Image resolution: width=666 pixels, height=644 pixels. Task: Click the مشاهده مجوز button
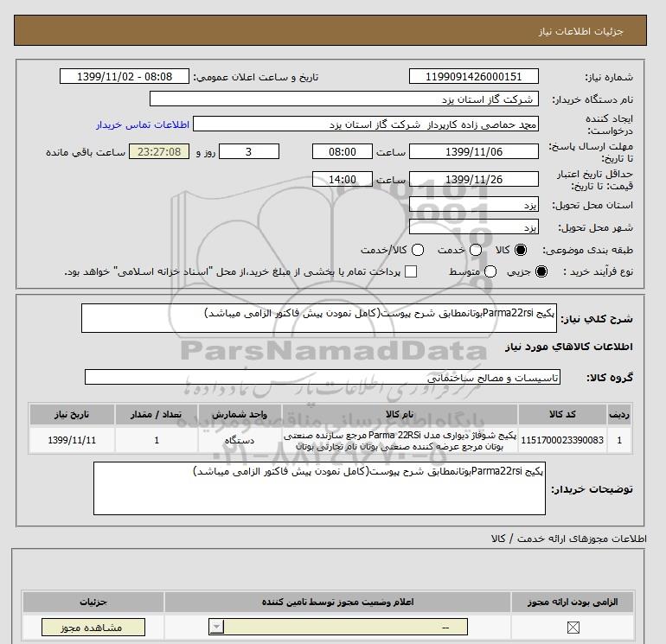(x=93, y=628)
